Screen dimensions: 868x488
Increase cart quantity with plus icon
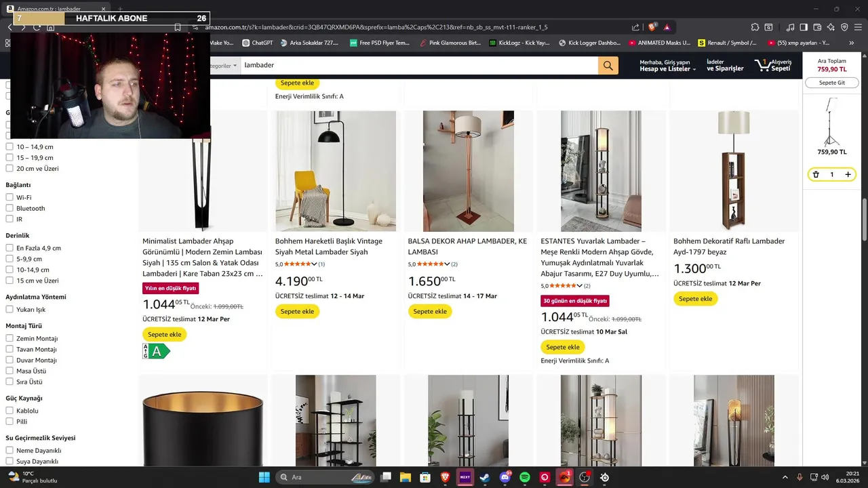point(848,174)
